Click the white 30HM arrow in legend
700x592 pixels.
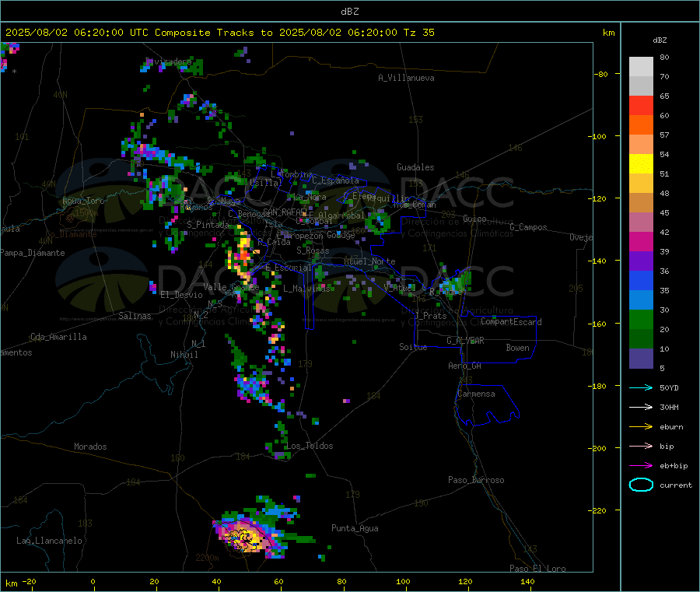[641, 407]
